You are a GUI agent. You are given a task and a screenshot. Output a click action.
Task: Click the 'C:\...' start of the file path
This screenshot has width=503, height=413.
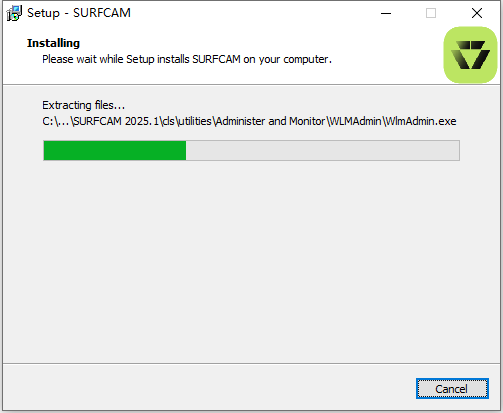click(55, 121)
